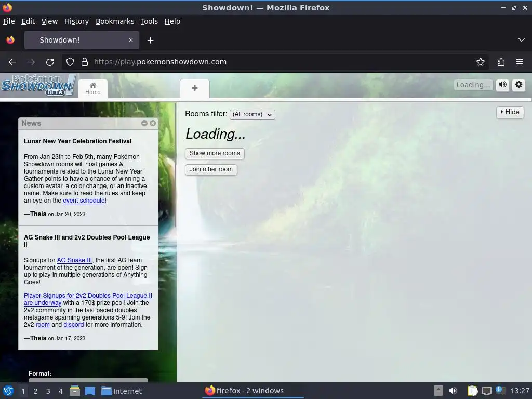Screen dimensions: 532x399
Task: Open the Firefox hamburger application menu
Action: [520, 62]
